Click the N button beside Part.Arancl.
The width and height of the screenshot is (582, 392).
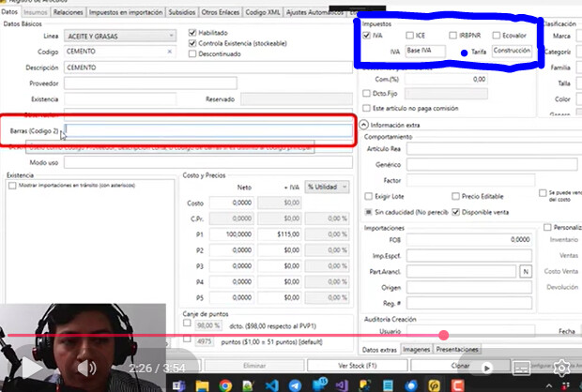click(525, 271)
